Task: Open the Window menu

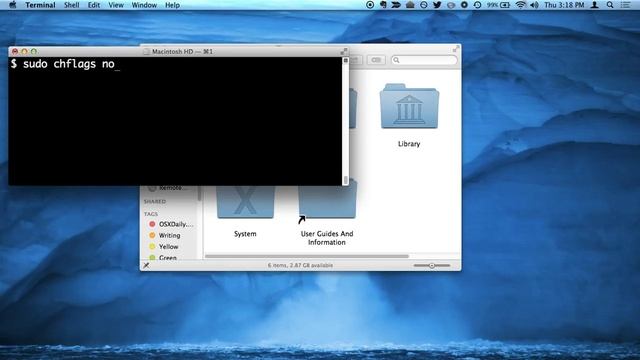Action: pos(144,5)
